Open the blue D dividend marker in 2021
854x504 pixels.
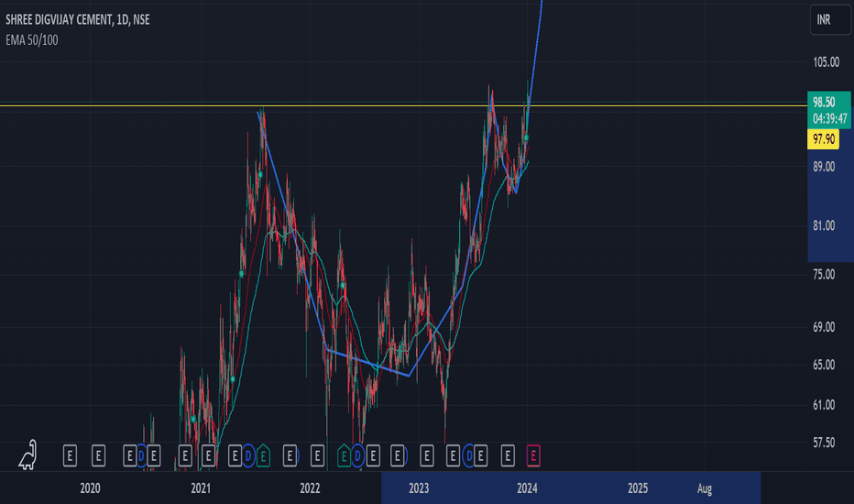(x=247, y=455)
